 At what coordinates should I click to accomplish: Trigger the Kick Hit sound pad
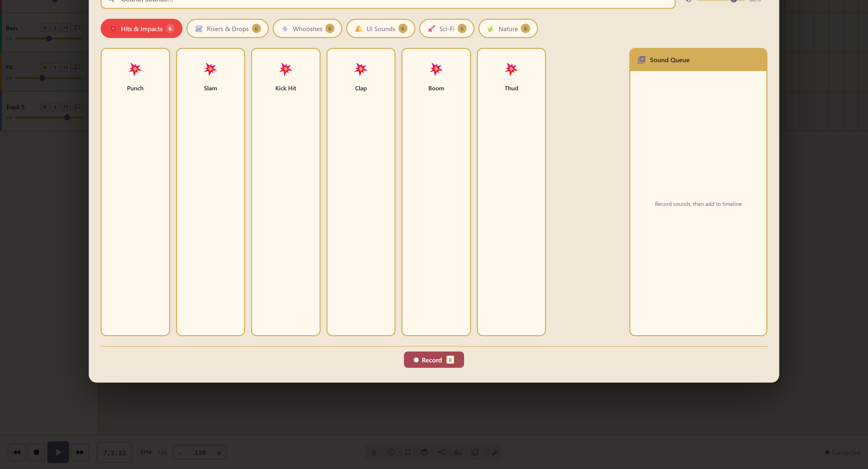pos(286,192)
